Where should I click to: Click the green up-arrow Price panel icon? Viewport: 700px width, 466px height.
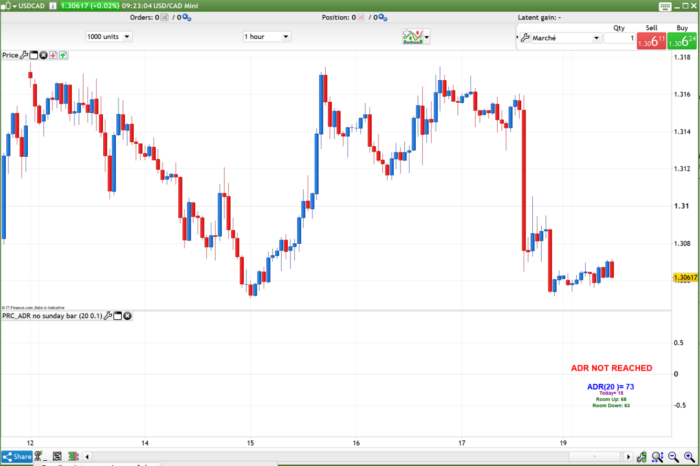pos(63,55)
